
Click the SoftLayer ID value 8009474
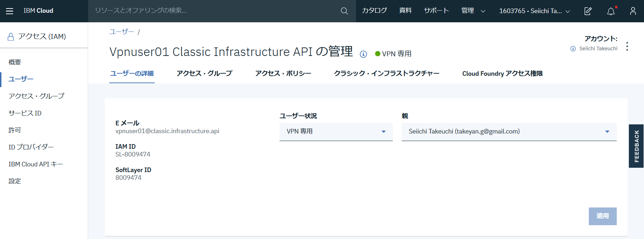[x=128, y=178]
